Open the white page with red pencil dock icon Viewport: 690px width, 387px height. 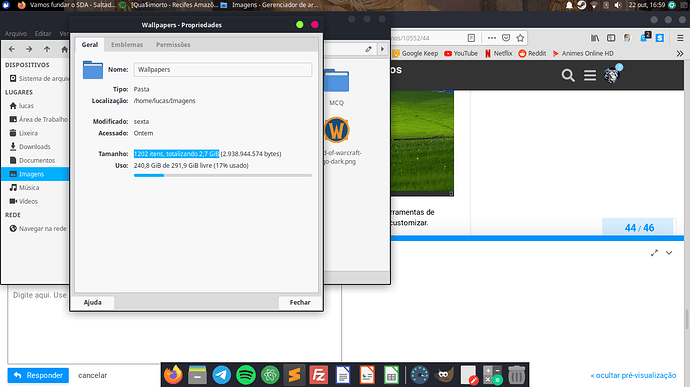pyautogui.click(x=468, y=375)
